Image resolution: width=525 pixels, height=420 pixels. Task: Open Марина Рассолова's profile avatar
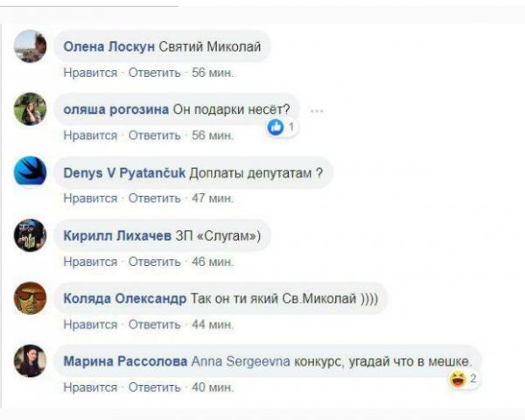click(x=31, y=361)
